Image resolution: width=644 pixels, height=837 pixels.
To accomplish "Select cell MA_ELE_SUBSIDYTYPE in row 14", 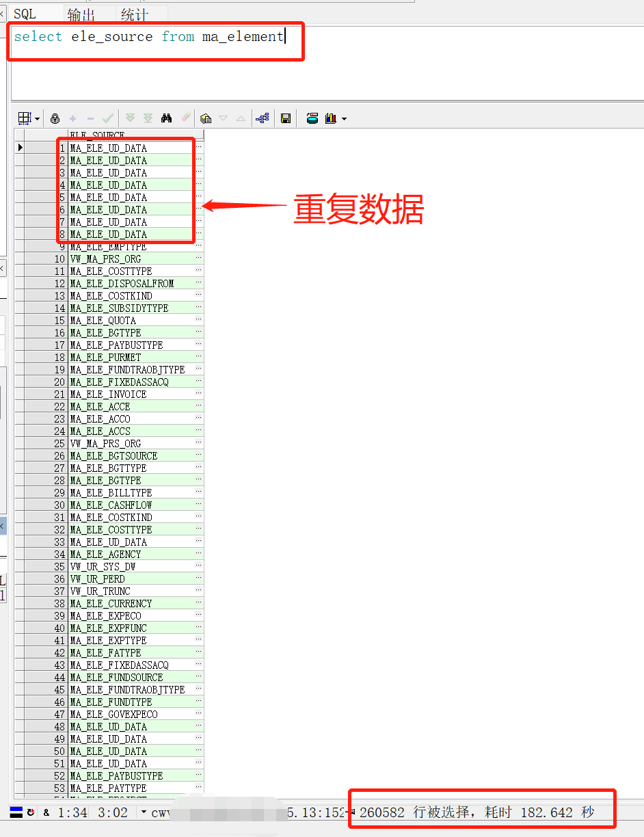I will (131, 308).
